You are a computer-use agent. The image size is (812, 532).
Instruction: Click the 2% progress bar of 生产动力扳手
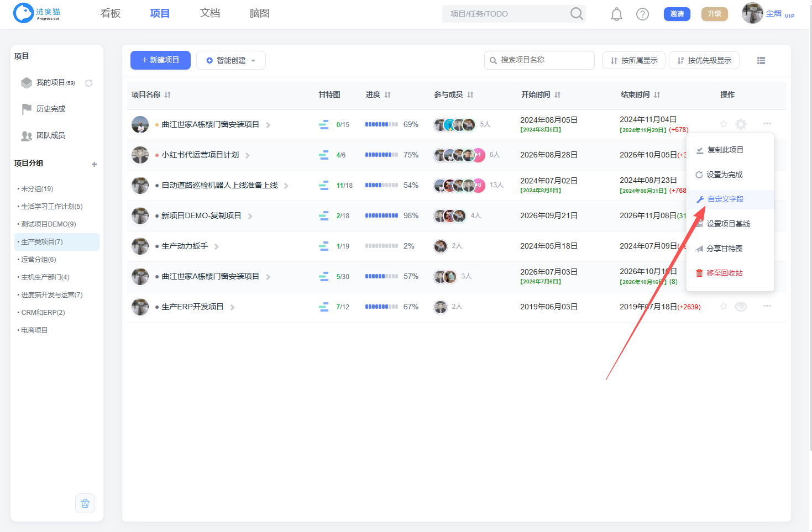381,246
